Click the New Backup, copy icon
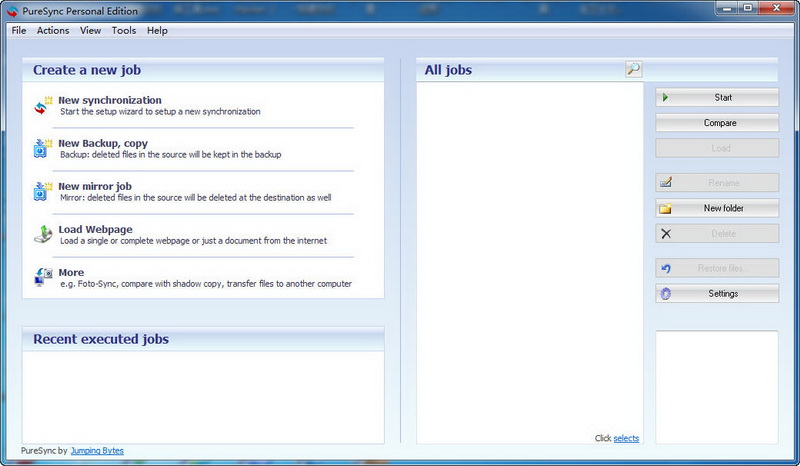Screen dimensions: 800x466 43,148
